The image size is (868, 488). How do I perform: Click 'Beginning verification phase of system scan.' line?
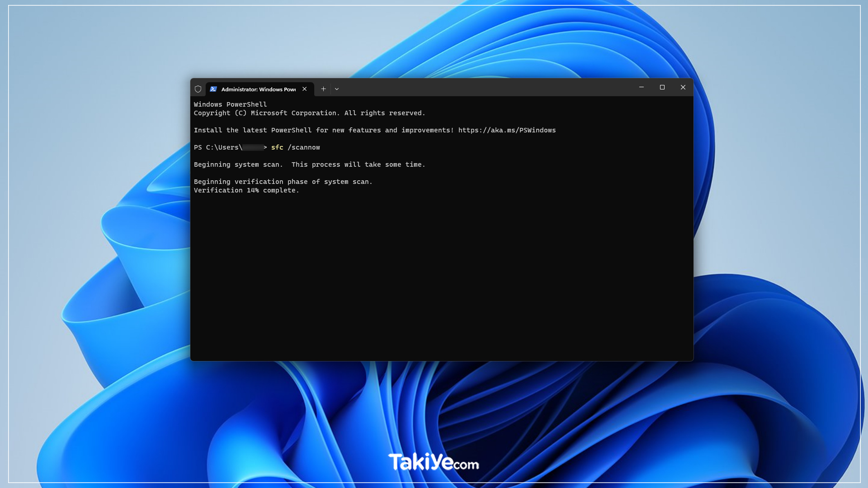[x=283, y=182]
